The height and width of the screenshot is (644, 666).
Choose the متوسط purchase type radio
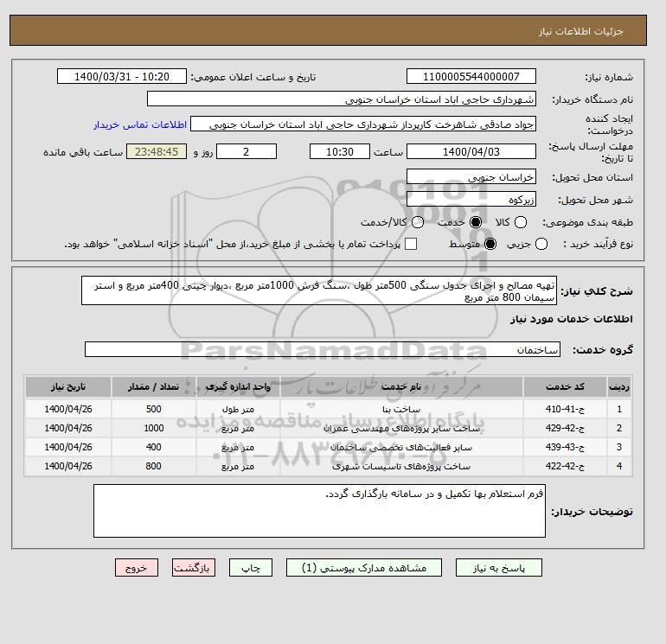coord(490,244)
